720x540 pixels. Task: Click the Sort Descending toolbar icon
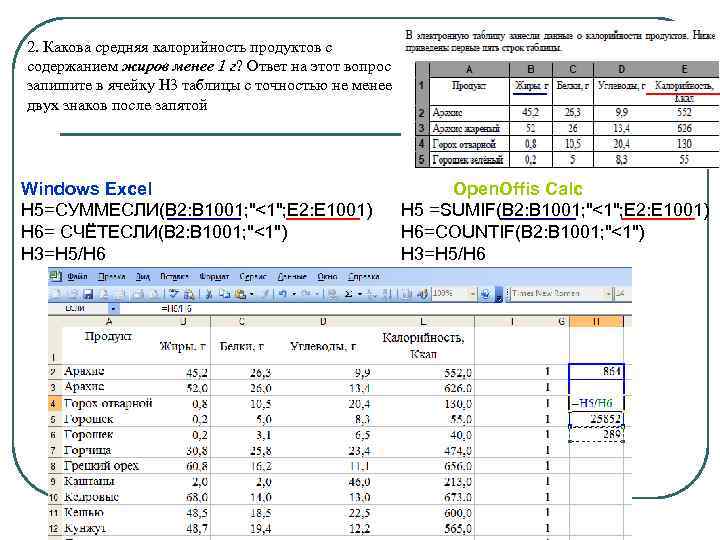click(x=386, y=294)
